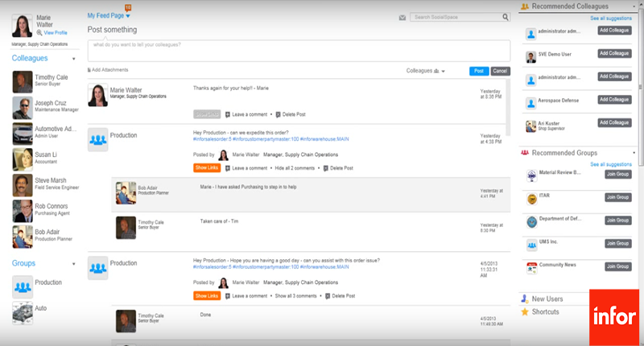Open Timothy Cale's profile photo in Colleagues
The width and height of the screenshot is (644, 346).
pyautogui.click(x=23, y=81)
